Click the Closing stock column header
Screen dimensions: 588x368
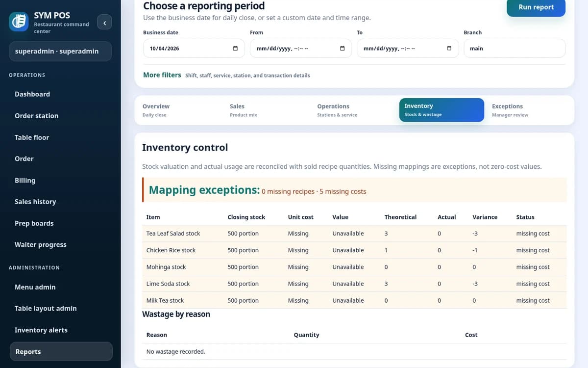246,217
